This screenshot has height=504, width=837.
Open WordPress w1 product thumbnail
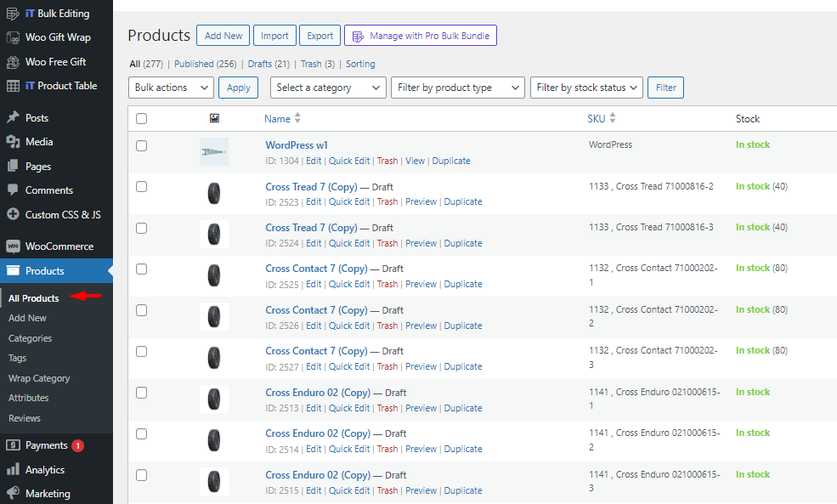tap(214, 151)
